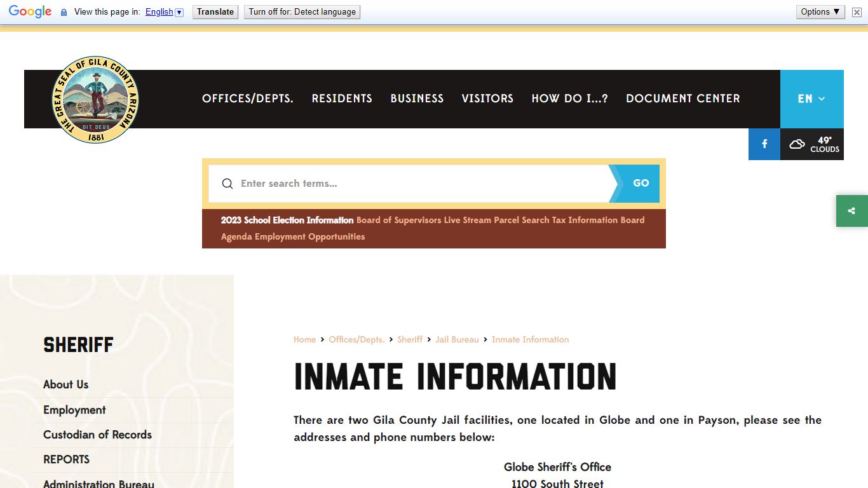
Task: Expand the EN language selector
Action: 811,99
